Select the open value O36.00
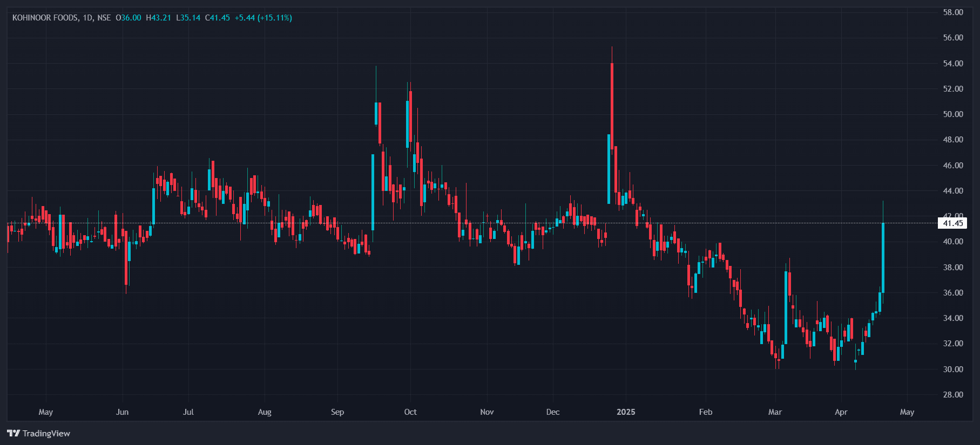 click(129, 18)
